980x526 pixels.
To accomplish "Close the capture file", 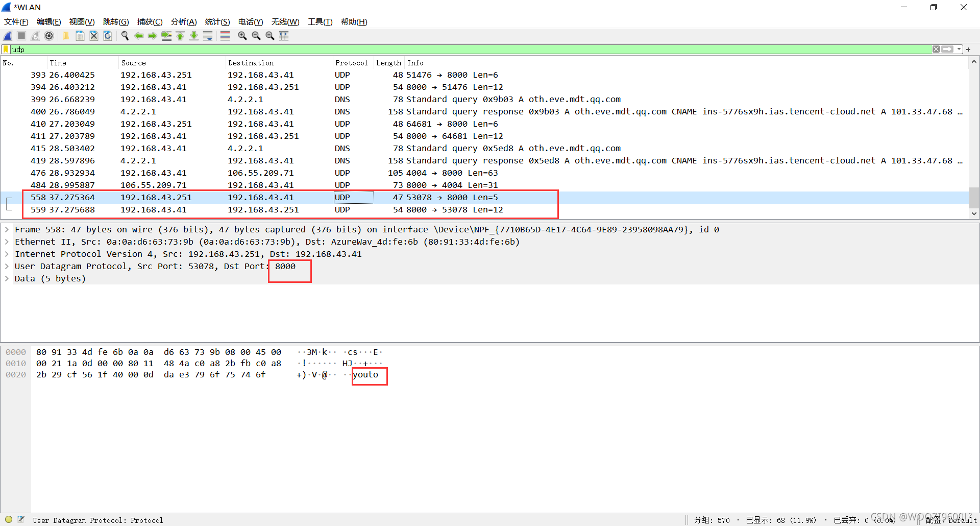I will pos(94,36).
